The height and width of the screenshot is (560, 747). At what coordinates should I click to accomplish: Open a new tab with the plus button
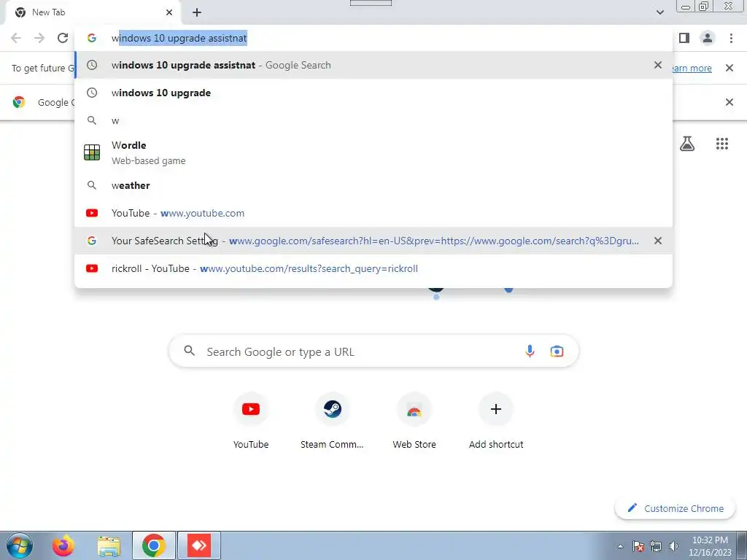click(197, 12)
